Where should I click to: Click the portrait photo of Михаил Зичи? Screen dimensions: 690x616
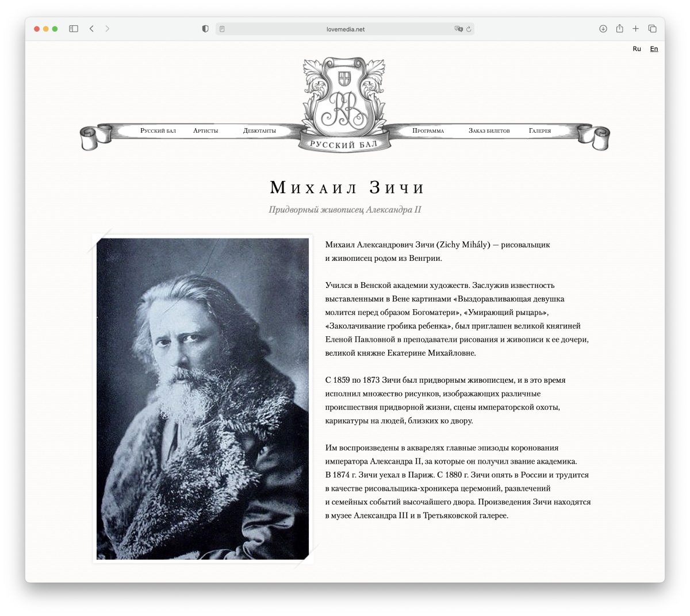pos(202,399)
